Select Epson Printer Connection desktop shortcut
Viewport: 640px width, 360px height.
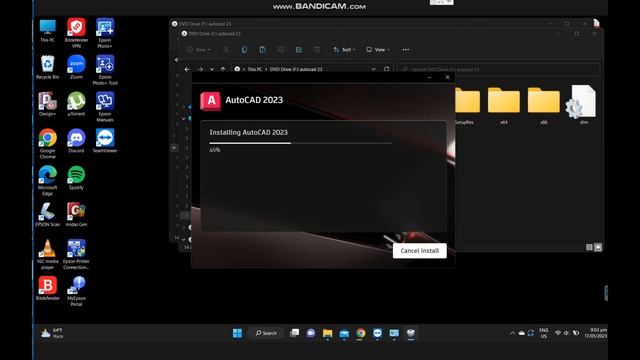(x=76, y=254)
